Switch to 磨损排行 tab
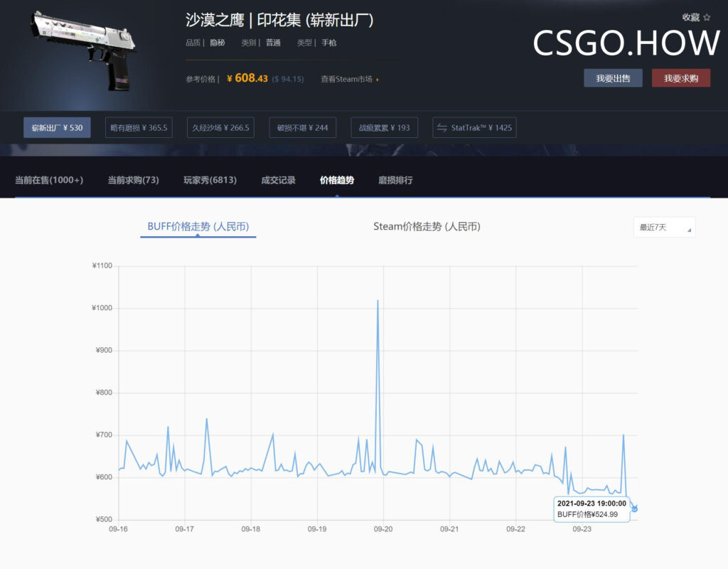Screen dimensions: 728x569 click(395, 180)
